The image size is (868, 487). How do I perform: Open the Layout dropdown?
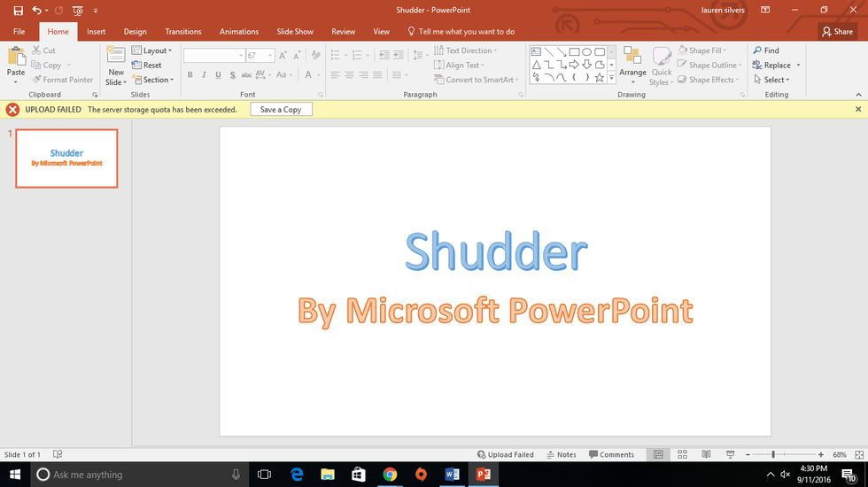151,50
